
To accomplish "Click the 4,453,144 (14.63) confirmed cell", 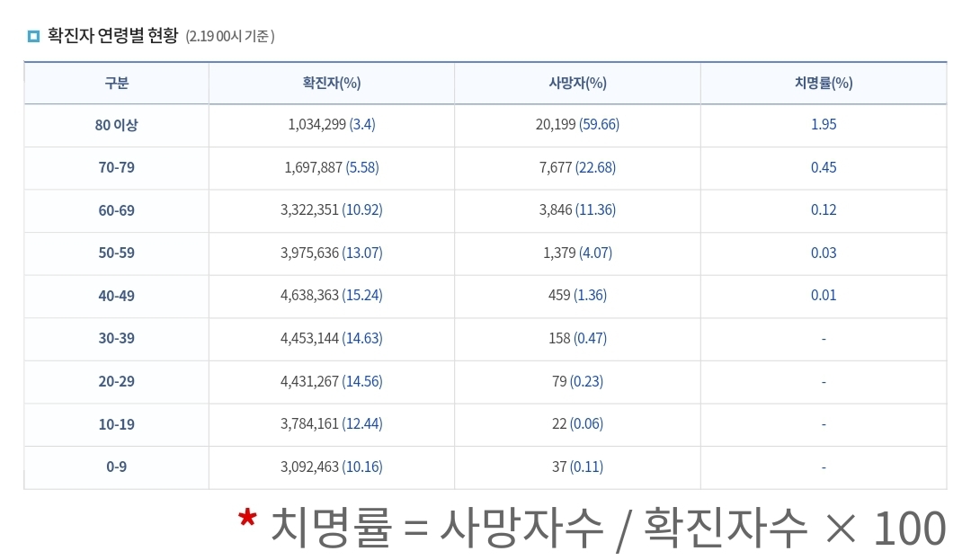I will (331, 339).
